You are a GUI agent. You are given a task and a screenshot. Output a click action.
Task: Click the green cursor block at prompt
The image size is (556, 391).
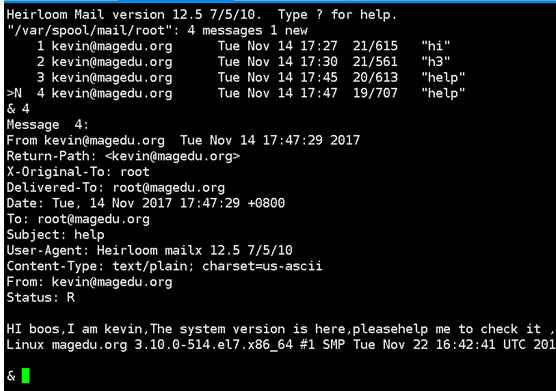click(x=26, y=375)
